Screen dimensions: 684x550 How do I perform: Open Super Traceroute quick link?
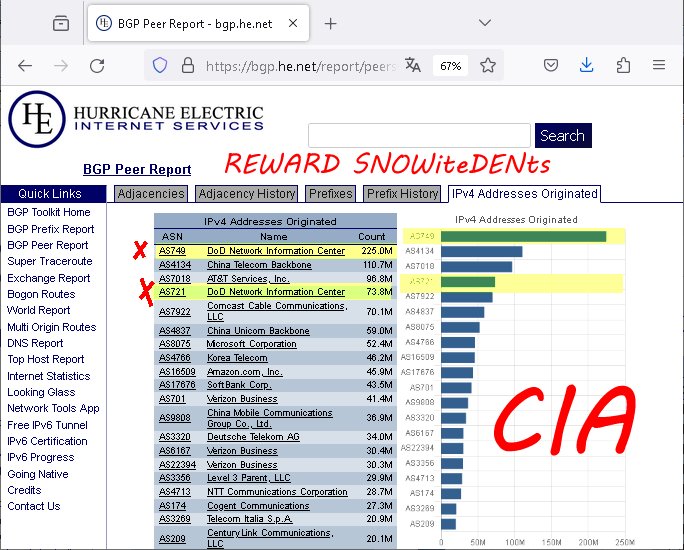[50, 261]
